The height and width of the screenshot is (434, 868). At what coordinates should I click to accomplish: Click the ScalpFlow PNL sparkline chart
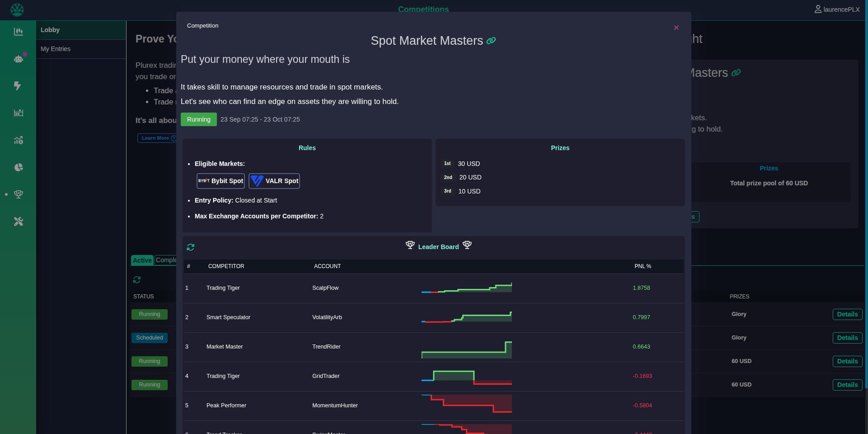point(466,288)
